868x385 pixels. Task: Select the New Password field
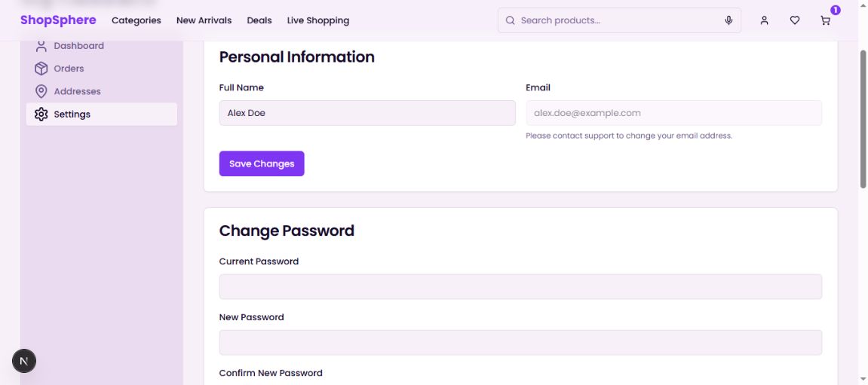coord(520,343)
